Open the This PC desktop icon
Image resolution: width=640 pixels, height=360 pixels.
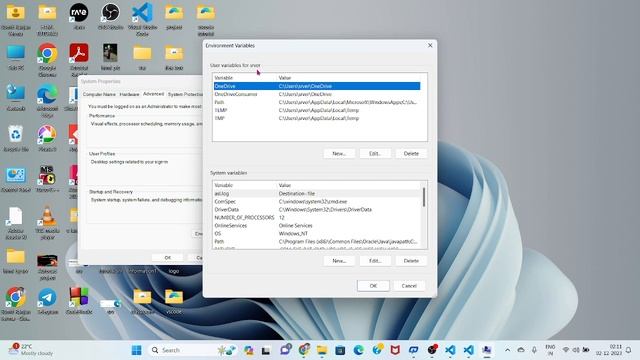click(x=16, y=57)
